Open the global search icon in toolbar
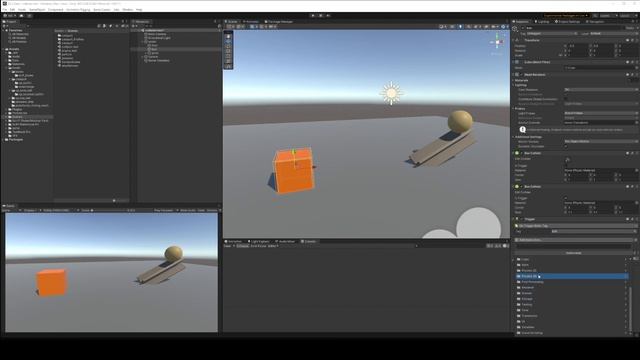 595,16
